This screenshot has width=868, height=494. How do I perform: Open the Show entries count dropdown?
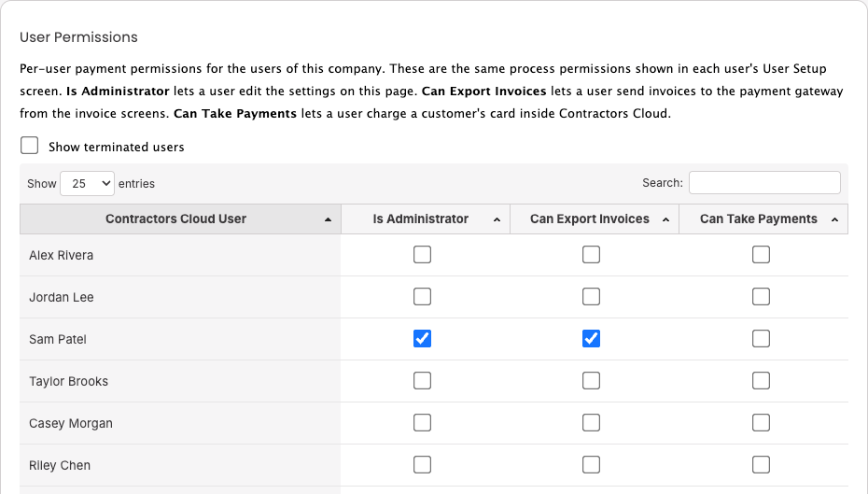[x=87, y=183]
